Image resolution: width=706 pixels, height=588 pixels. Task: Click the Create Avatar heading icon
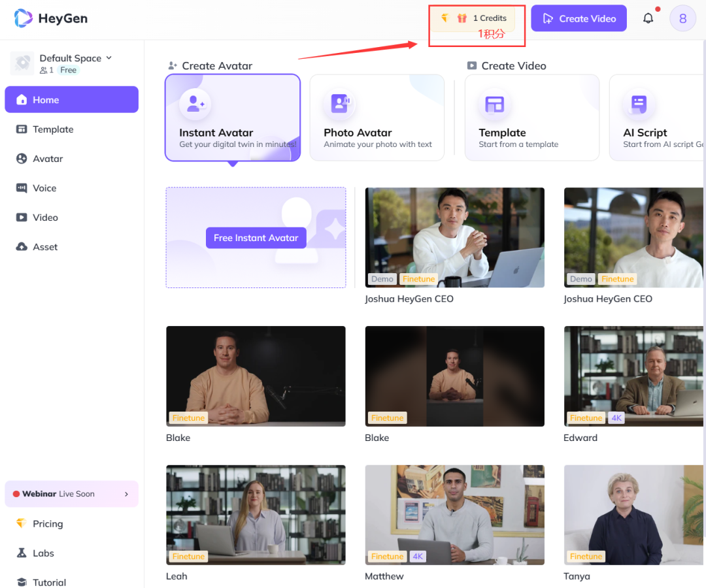[173, 66]
